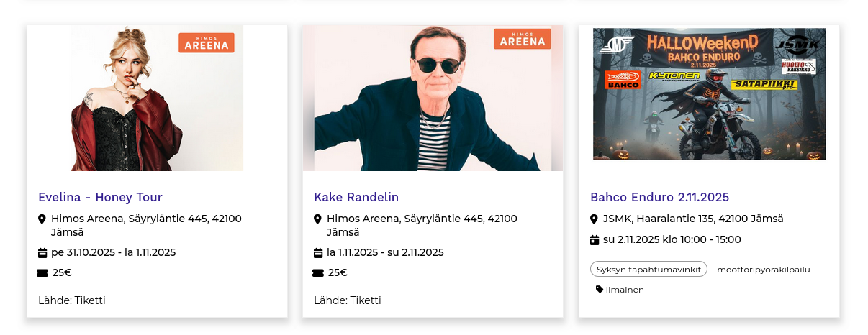This screenshot has height=335, width=868.
Task: Click the Ilmainen free-entry label
Action: point(625,290)
